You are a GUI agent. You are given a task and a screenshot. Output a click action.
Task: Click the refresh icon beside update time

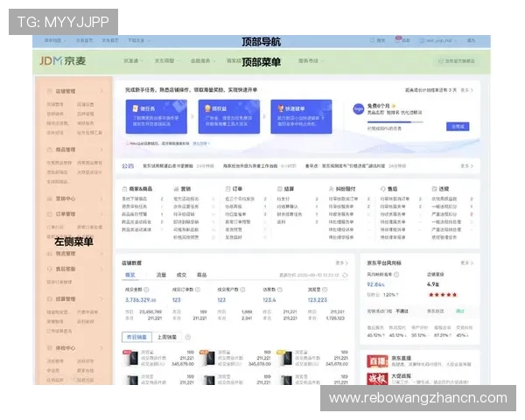[x=346, y=275]
